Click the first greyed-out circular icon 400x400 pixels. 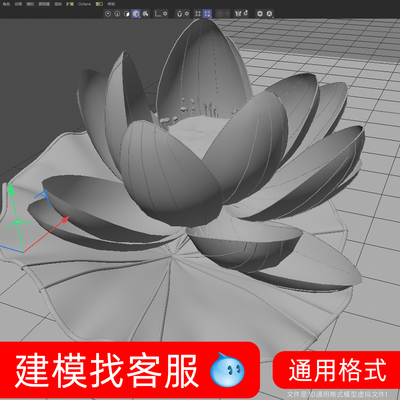[x=220, y=14]
